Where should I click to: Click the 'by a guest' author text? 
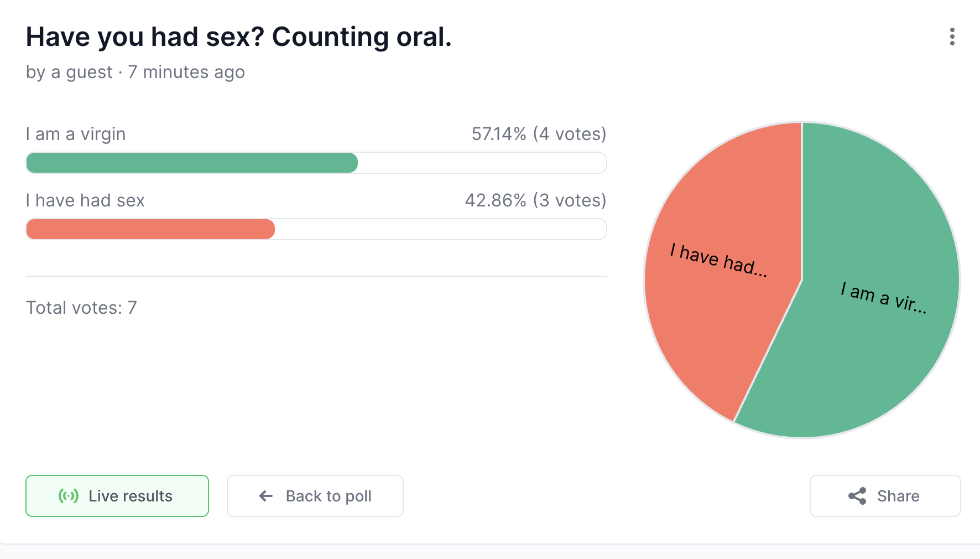coord(69,72)
